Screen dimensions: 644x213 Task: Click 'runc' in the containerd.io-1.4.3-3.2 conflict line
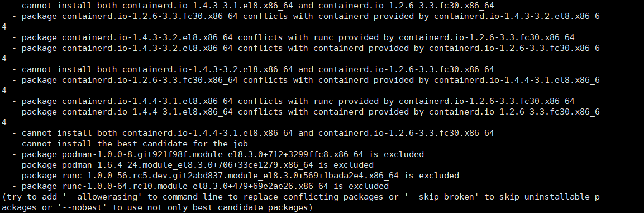(x=323, y=38)
